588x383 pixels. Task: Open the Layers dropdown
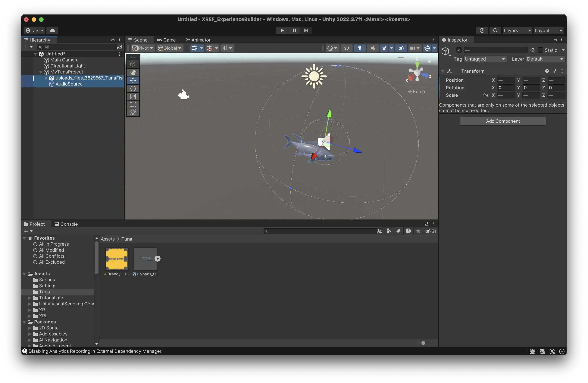[x=517, y=30]
